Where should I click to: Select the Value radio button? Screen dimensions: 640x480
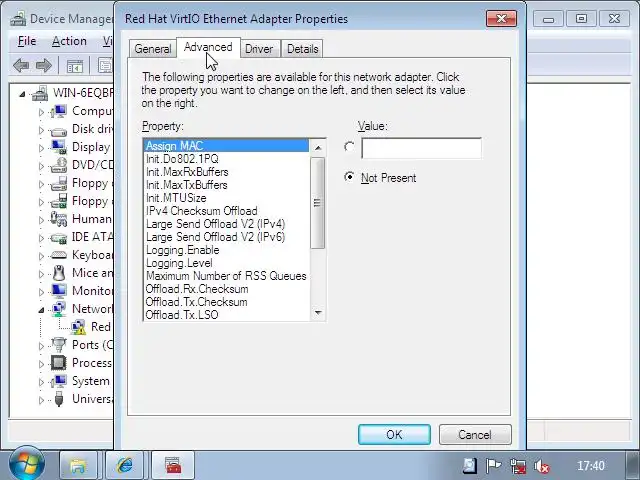[x=349, y=147]
